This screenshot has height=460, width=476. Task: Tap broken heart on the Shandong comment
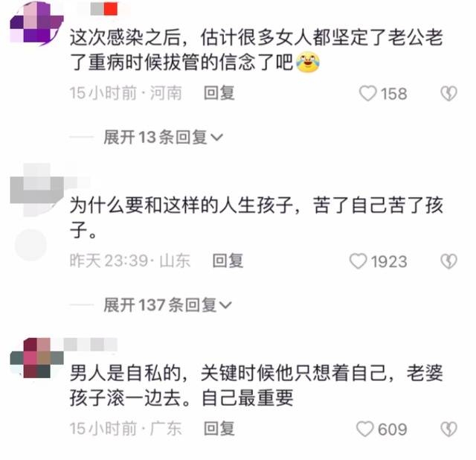pos(448,261)
